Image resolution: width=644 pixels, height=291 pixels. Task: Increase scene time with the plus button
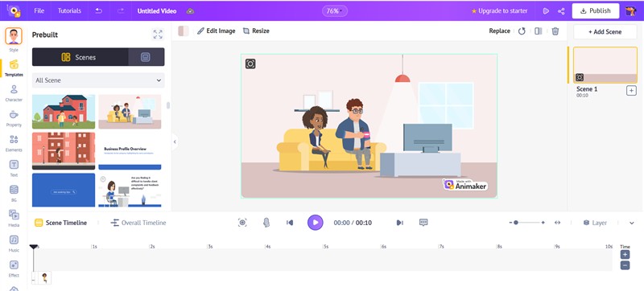click(625, 255)
